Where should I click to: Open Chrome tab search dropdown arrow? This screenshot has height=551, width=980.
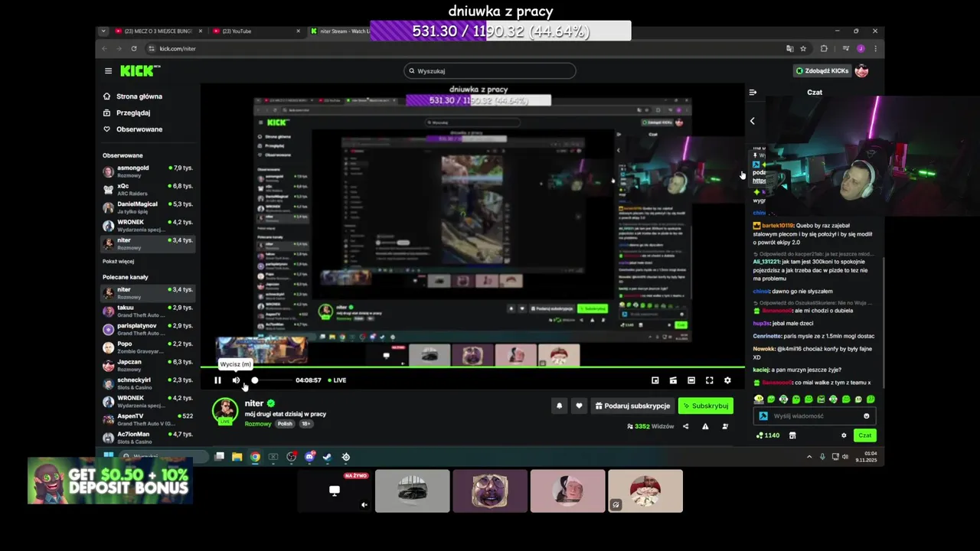coord(103,31)
